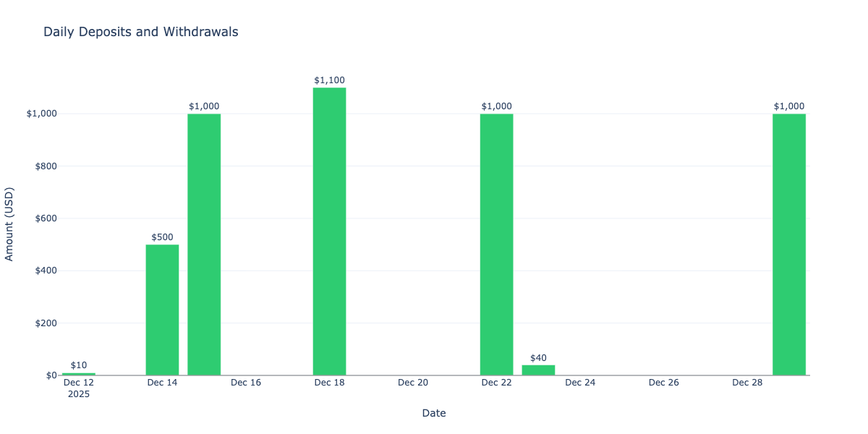This screenshot has height=434, width=868.
Task: Click the $1,000 bar at Dec 22
Action: click(496, 244)
